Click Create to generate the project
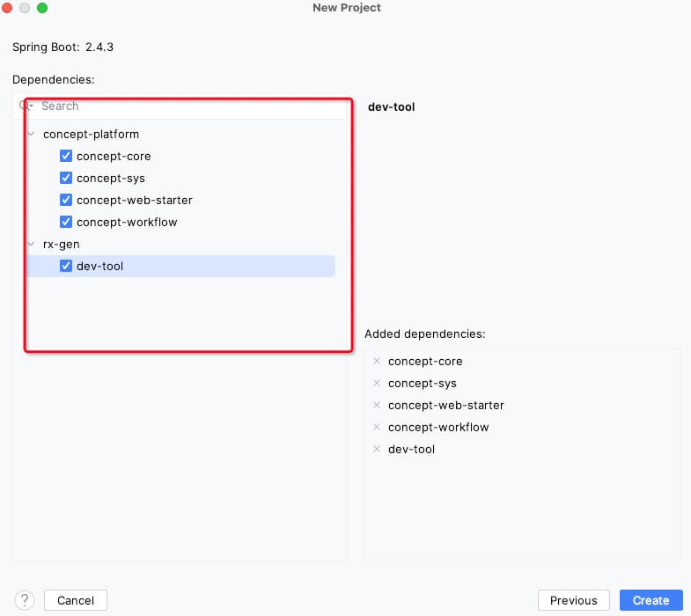 pos(651,600)
